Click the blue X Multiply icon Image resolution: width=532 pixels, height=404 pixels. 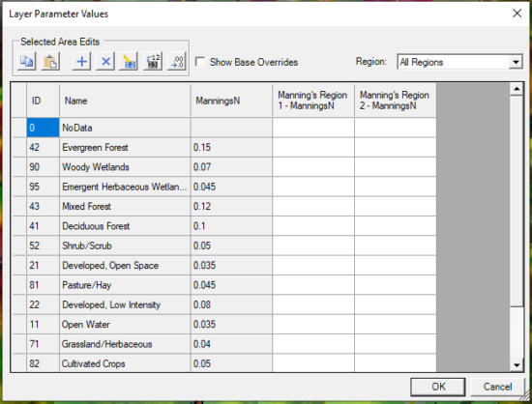(x=105, y=62)
